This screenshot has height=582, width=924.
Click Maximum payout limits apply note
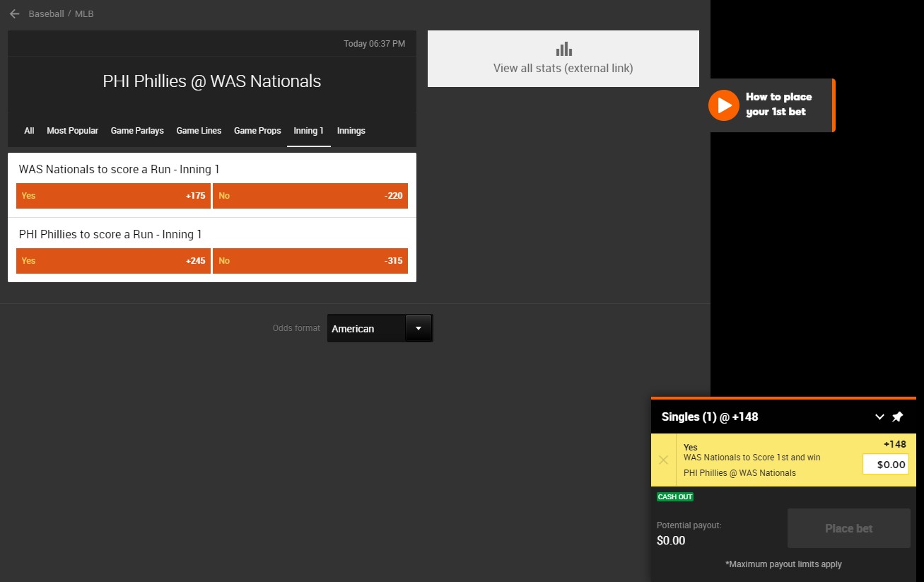[x=783, y=564]
